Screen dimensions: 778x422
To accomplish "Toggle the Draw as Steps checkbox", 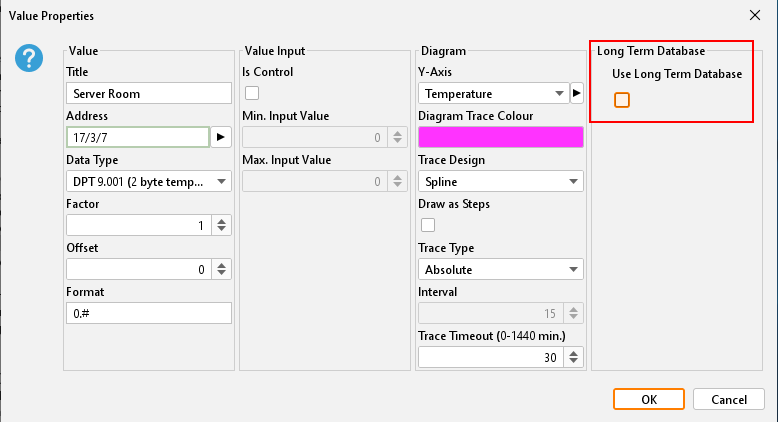I will click(428, 225).
